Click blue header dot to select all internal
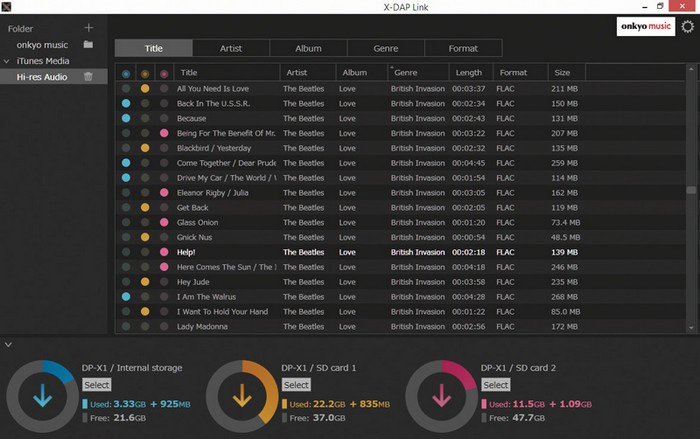The image size is (700, 439). point(126,74)
